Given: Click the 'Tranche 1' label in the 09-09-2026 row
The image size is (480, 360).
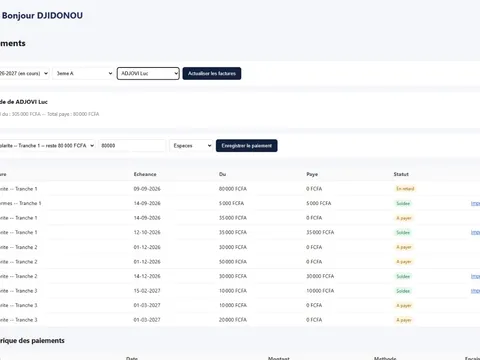Looking at the screenshot, I should pos(26,189).
